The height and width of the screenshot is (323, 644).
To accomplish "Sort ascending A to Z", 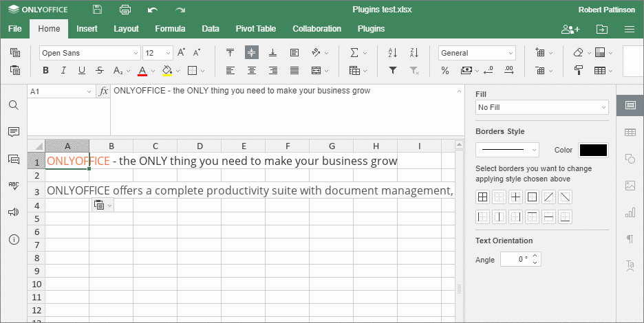I will click(393, 53).
